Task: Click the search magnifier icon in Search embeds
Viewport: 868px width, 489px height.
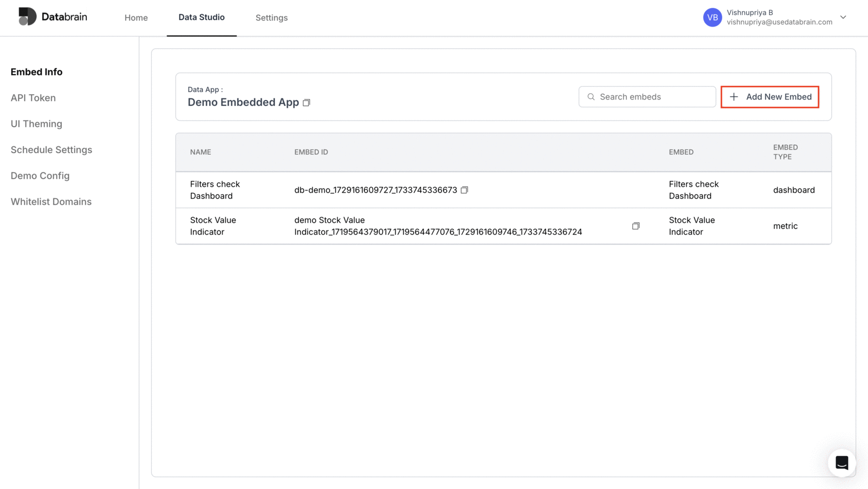Action: (591, 97)
